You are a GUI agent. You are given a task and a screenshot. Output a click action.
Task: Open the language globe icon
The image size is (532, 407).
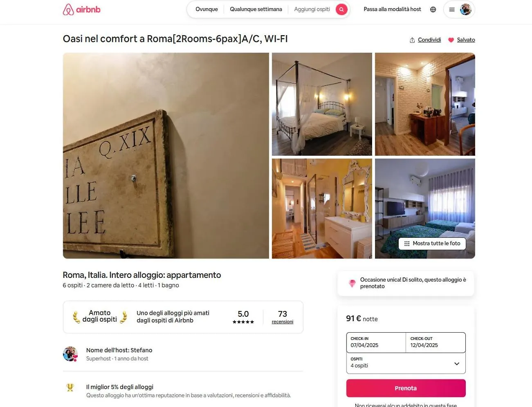click(x=433, y=9)
